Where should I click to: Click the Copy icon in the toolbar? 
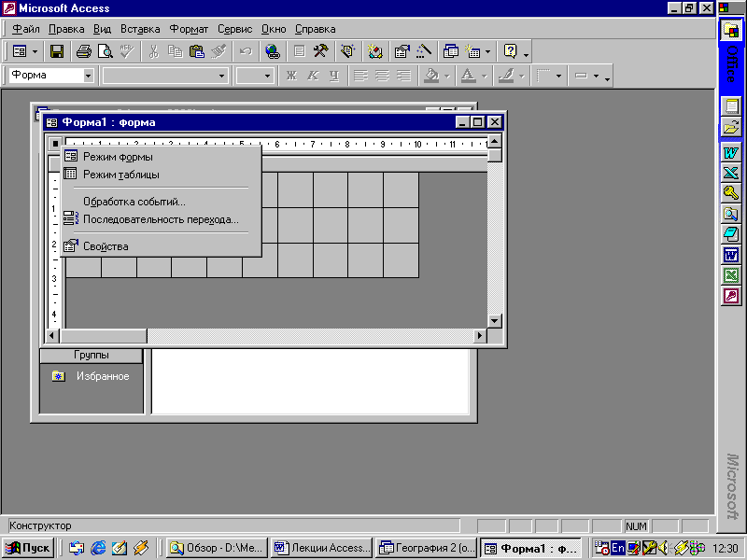point(175,51)
